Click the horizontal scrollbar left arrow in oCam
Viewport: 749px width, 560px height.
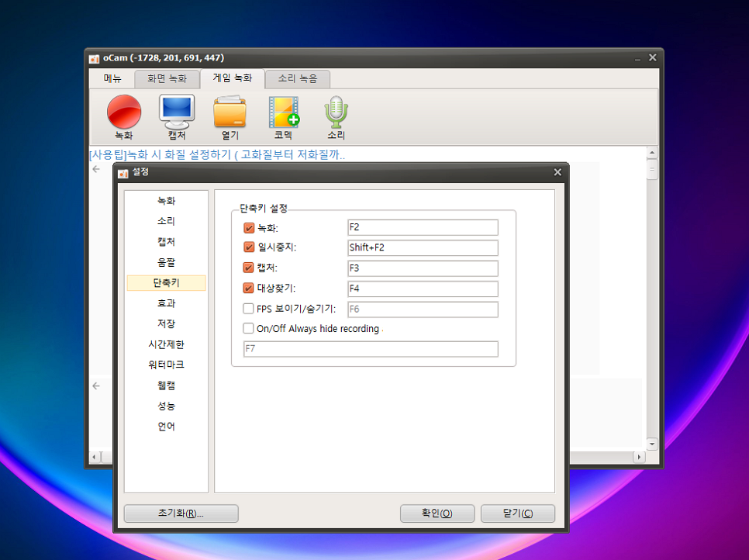click(x=94, y=458)
